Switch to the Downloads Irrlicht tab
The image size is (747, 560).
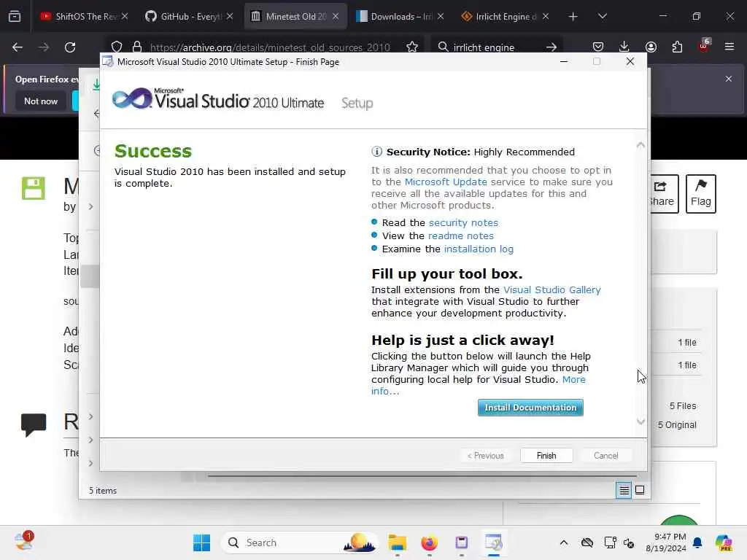400,16
